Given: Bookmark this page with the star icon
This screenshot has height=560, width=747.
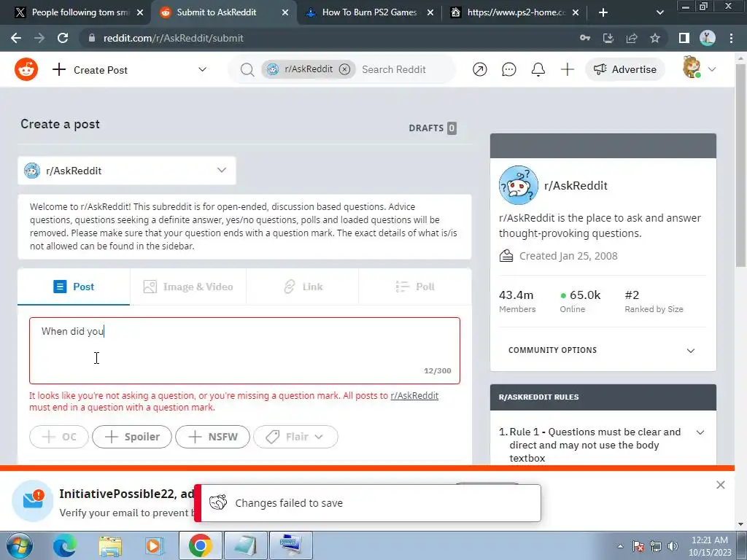Looking at the screenshot, I should point(655,38).
